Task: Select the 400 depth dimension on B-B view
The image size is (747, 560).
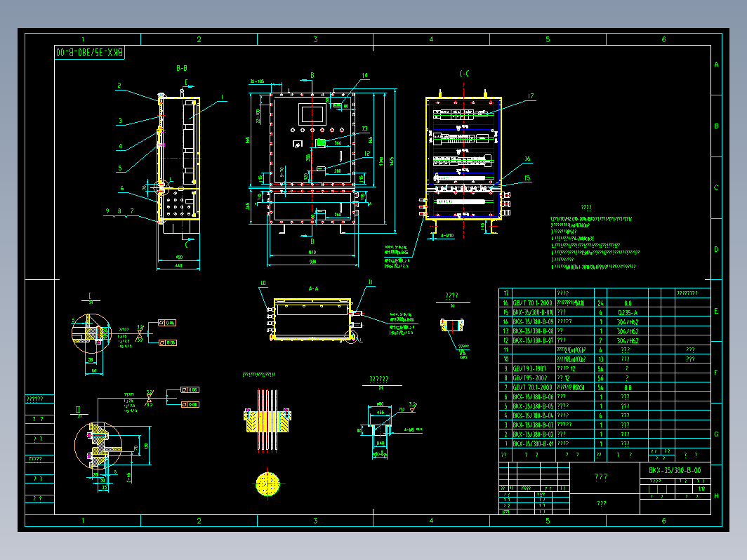Action: (x=179, y=257)
